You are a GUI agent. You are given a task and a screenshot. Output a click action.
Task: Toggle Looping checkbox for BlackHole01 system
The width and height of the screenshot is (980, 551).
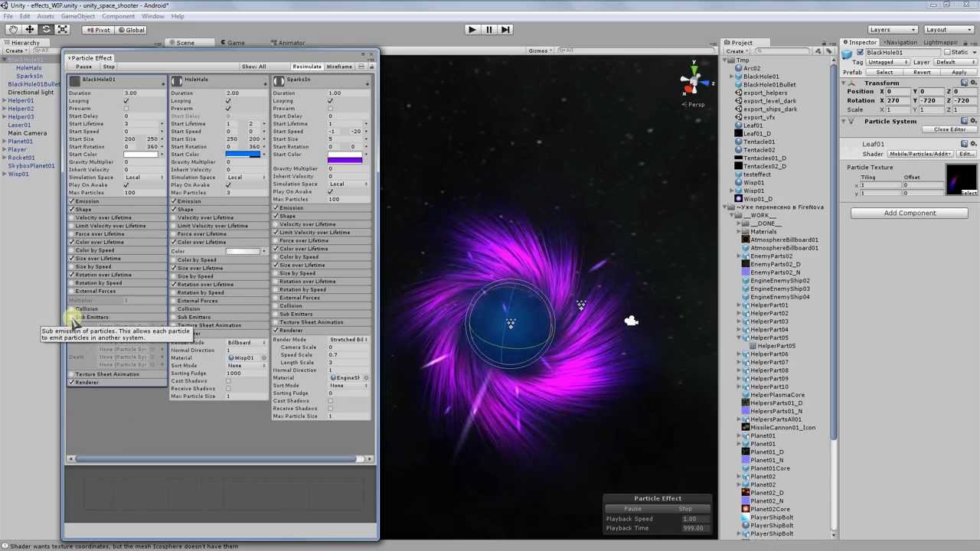click(126, 101)
